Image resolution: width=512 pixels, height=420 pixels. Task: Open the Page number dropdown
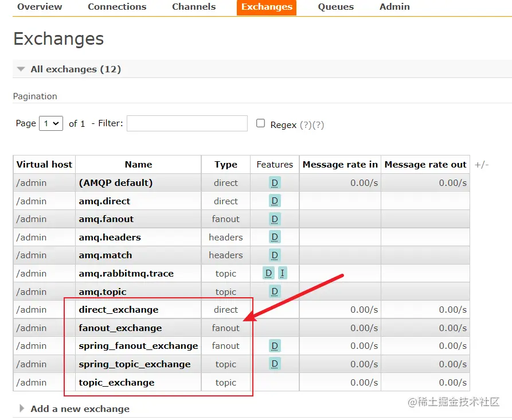[x=51, y=123]
